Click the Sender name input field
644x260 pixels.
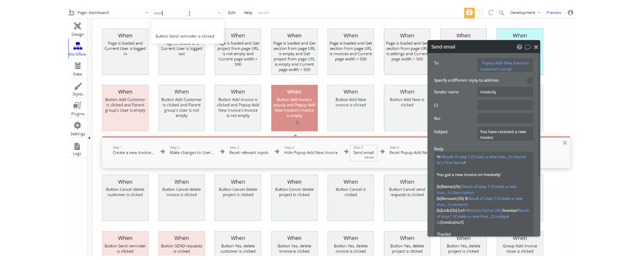click(x=505, y=92)
